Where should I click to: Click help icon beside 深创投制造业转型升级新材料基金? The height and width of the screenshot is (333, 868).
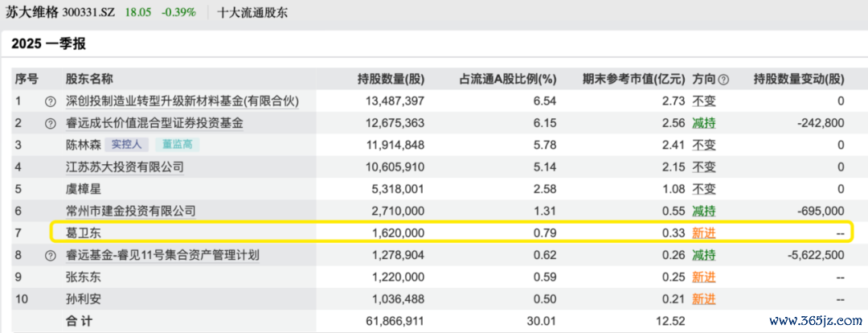51,101
